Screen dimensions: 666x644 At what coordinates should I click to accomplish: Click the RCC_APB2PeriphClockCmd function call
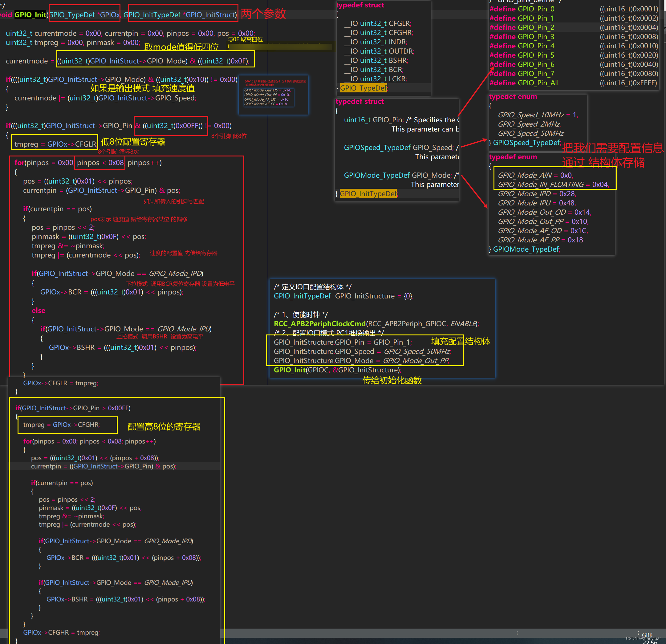pyautogui.click(x=376, y=324)
